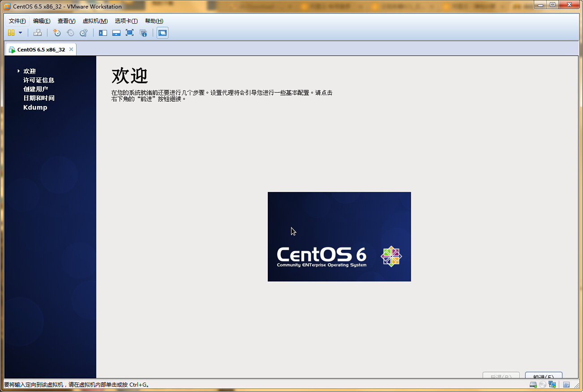Click the yellow pause VM icon
The image size is (583, 392).
coord(11,33)
